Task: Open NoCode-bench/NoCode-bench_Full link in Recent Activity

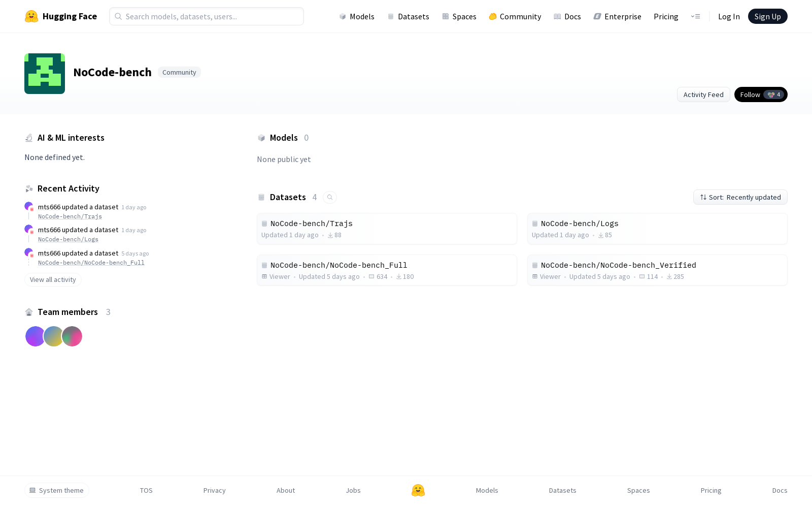Action: pyautogui.click(x=91, y=263)
